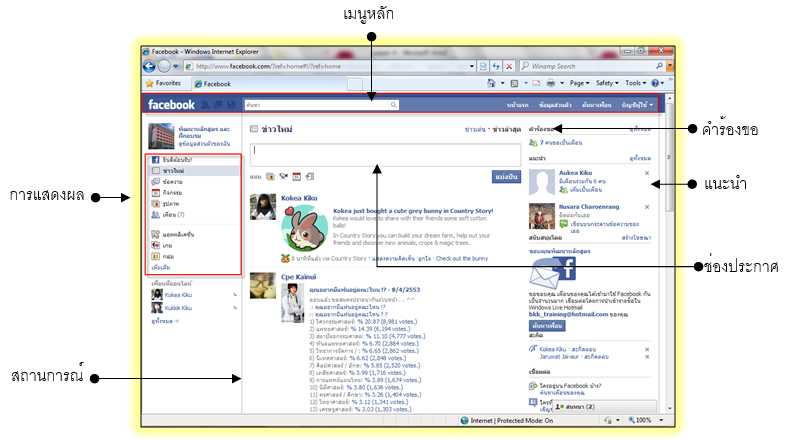Click the blue Find Friends button
The image size is (785, 440).
tap(547, 325)
